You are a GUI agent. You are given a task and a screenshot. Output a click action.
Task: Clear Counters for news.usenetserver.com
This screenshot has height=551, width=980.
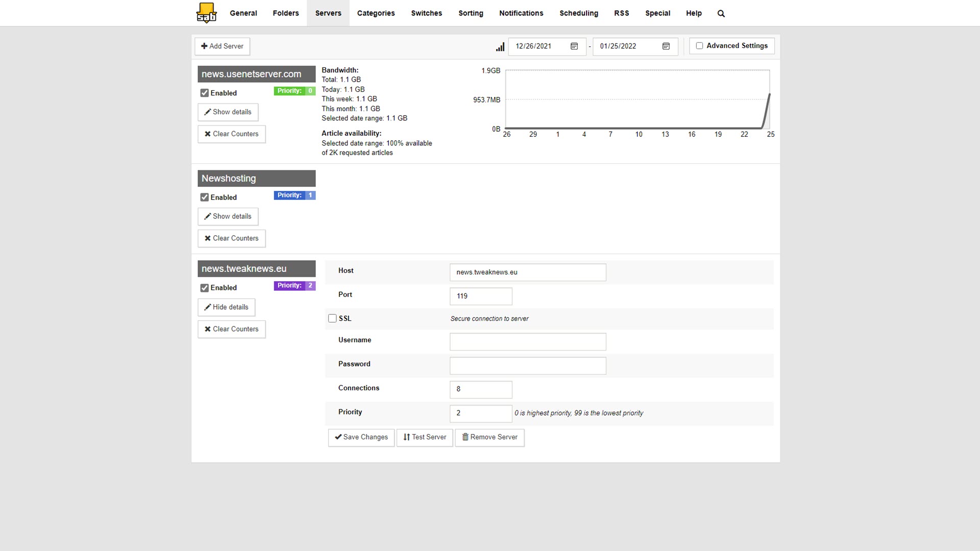pyautogui.click(x=232, y=134)
